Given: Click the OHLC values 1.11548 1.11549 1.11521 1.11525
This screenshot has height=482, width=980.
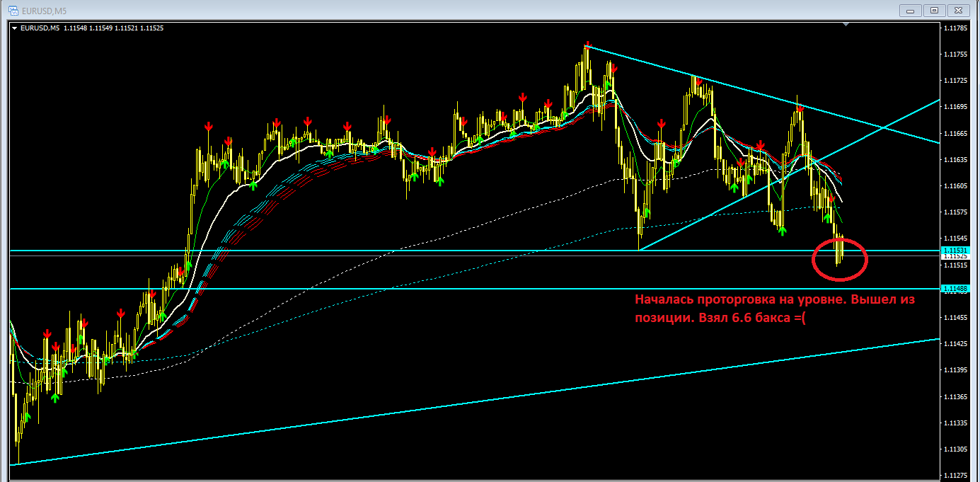Looking at the screenshot, I should point(113,28).
